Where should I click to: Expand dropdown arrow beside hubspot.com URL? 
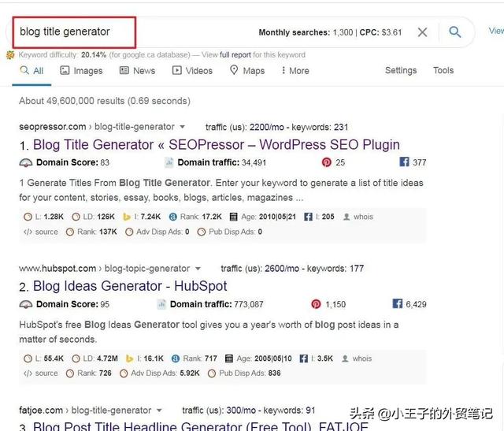pyautogui.click(x=198, y=268)
